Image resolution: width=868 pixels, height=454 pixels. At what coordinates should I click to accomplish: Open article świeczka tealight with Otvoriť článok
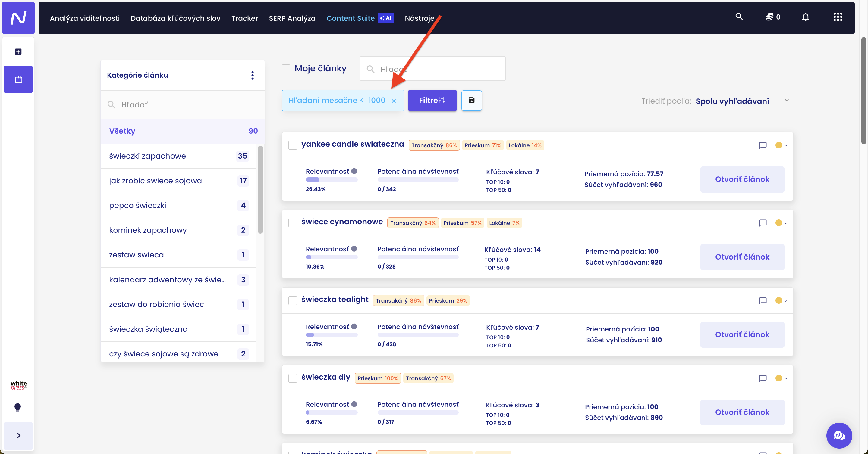[x=742, y=334]
